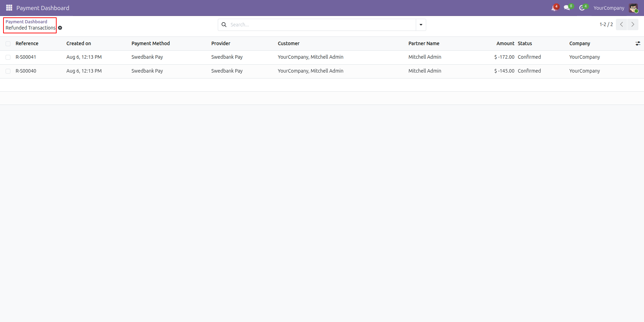This screenshot has width=644, height=322.
Task: Sort by the Created on column header
Action: (x=79, y=43)
